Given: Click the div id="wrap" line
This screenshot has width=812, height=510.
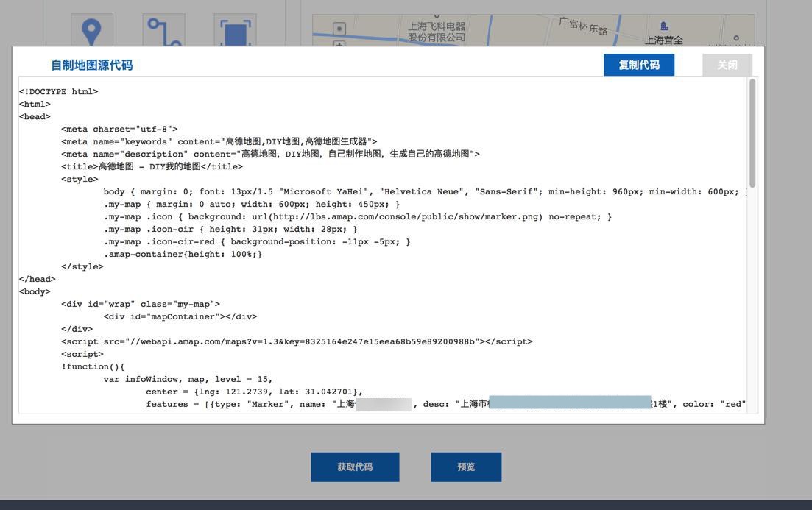Looking at the screenshot, I should click(x=141, y=304).
